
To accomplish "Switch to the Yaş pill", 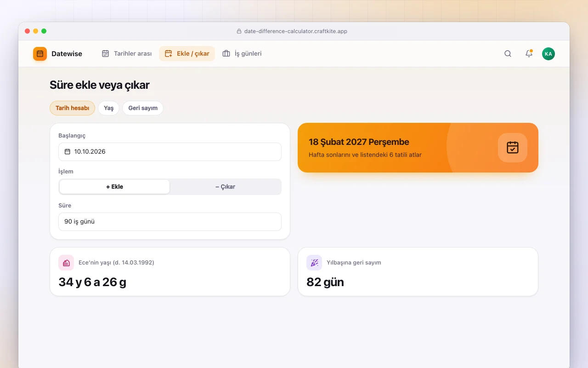I will click(108, 108).
